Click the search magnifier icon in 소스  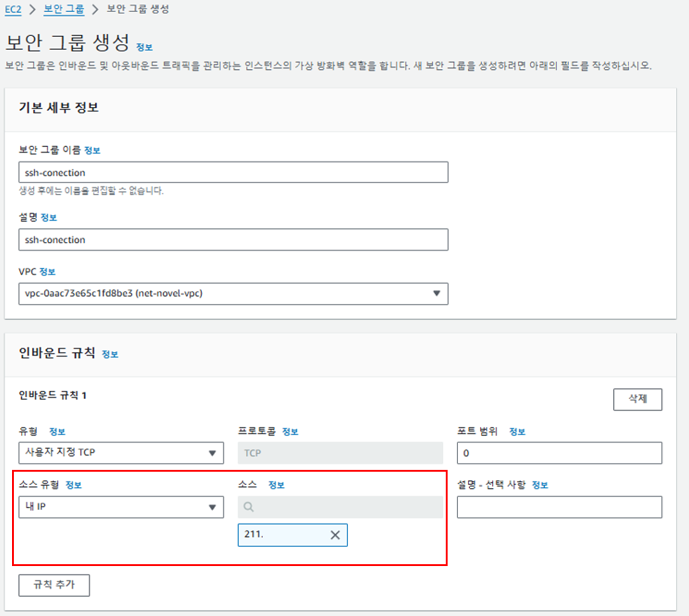(x=248, y=507)
